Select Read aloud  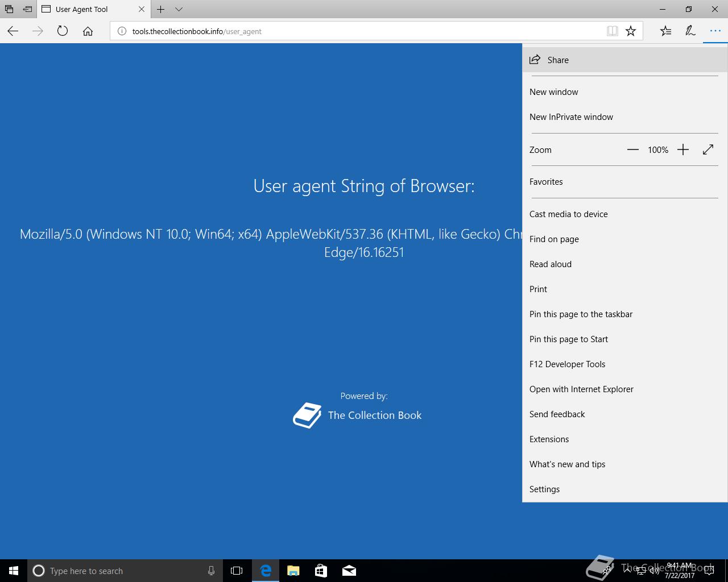click(x=624, y=264)
